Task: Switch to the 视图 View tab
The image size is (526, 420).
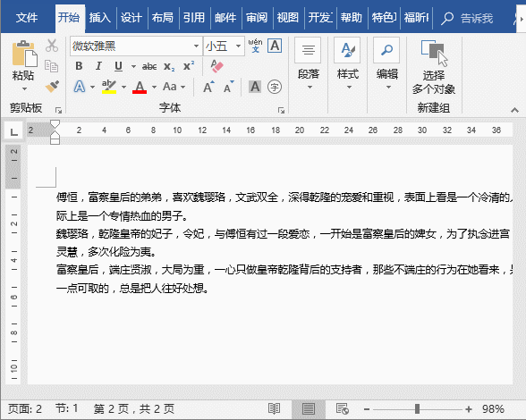Action: [288, 18]
